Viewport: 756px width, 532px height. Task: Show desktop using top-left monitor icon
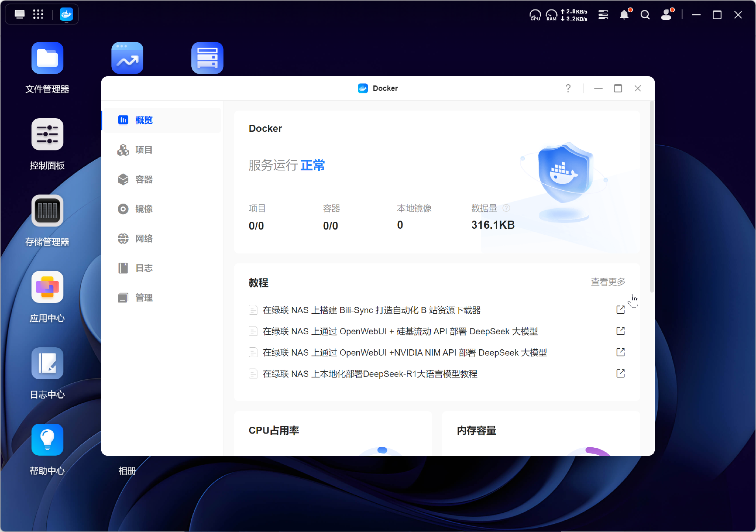coord(20,15)
